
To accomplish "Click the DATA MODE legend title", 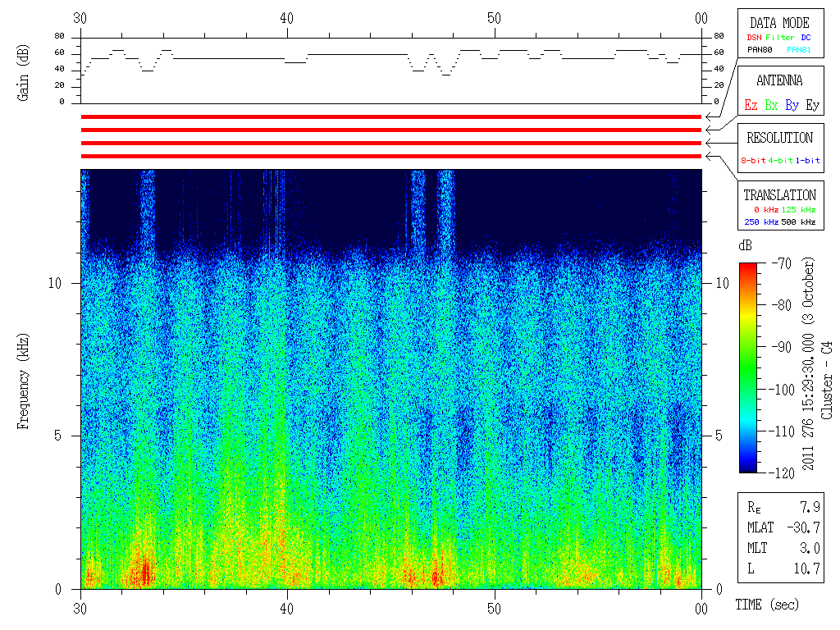I will click(x=779, y=23).
